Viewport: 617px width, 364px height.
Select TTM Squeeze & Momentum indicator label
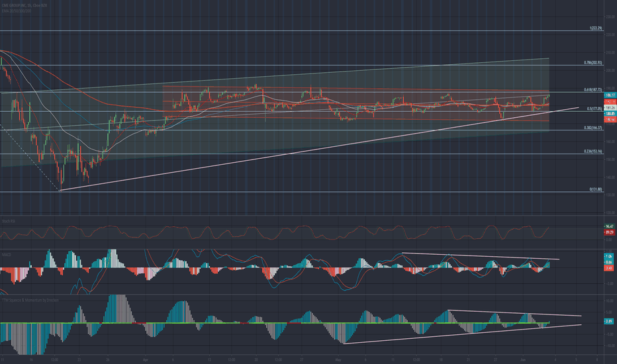tap(30, 300)
